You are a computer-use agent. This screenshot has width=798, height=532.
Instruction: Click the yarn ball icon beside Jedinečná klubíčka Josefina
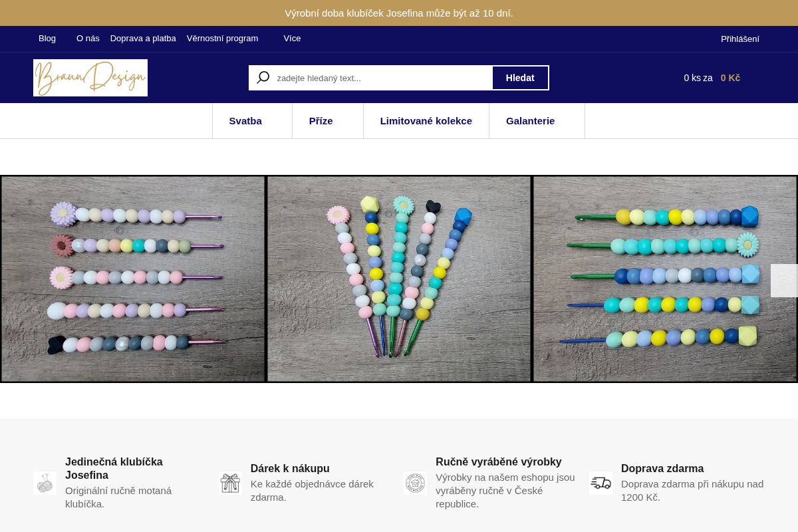45,483
